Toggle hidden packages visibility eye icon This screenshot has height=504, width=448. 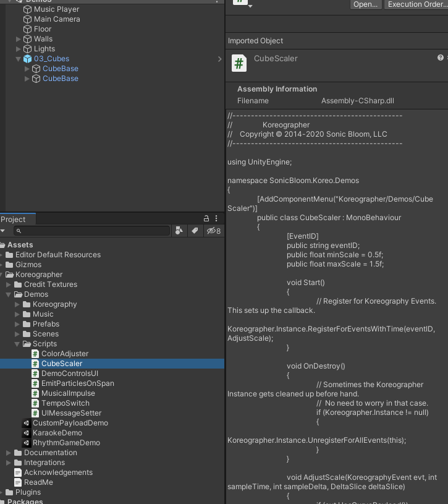pos(214,231)
